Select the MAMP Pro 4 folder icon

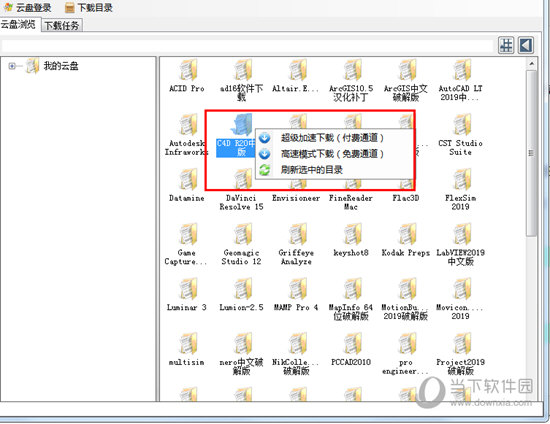tap(298, 289)
